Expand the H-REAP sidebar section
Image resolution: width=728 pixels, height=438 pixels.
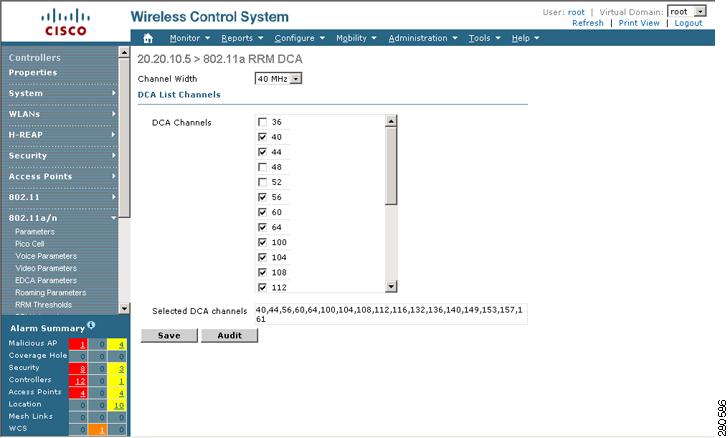point(62,135)
